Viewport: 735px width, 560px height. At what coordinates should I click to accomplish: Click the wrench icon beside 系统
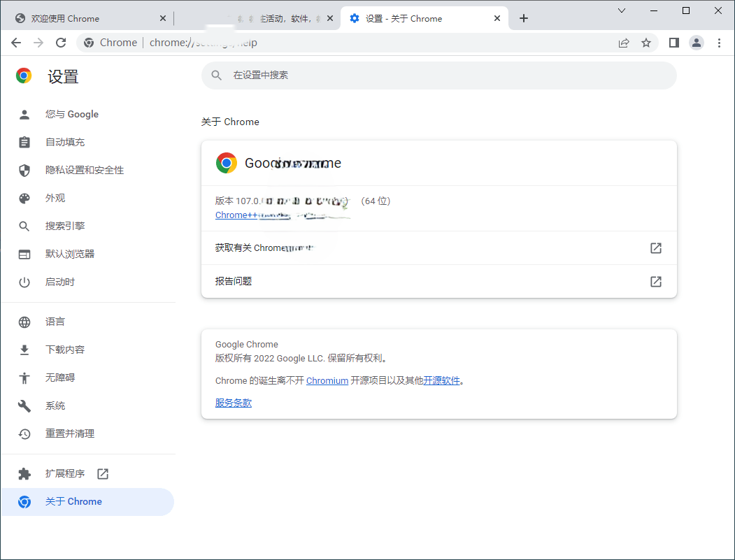[24, 405]
